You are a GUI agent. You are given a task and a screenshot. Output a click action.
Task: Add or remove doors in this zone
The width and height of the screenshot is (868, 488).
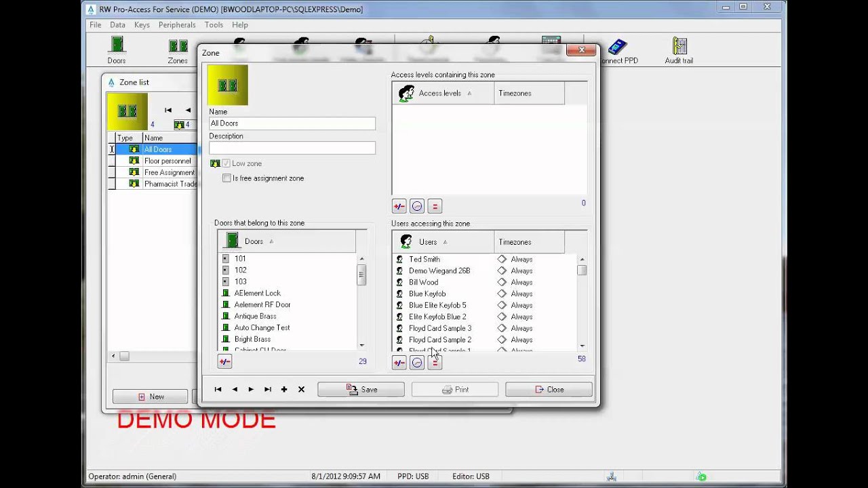(224, 362)
